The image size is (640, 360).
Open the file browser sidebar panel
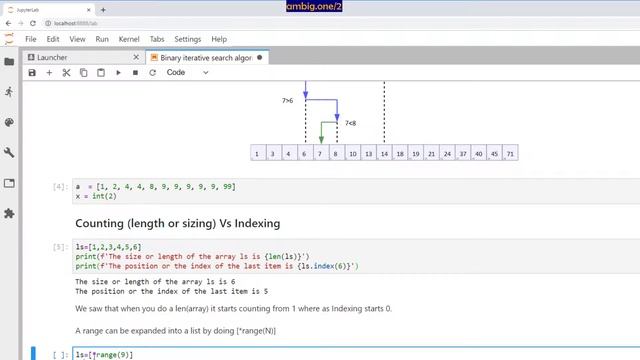point(9,62)
